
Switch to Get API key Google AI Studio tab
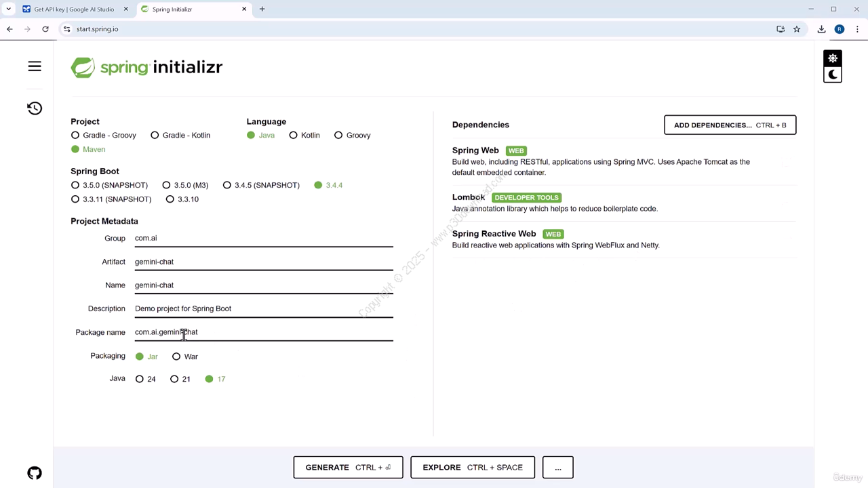(75, 9)
